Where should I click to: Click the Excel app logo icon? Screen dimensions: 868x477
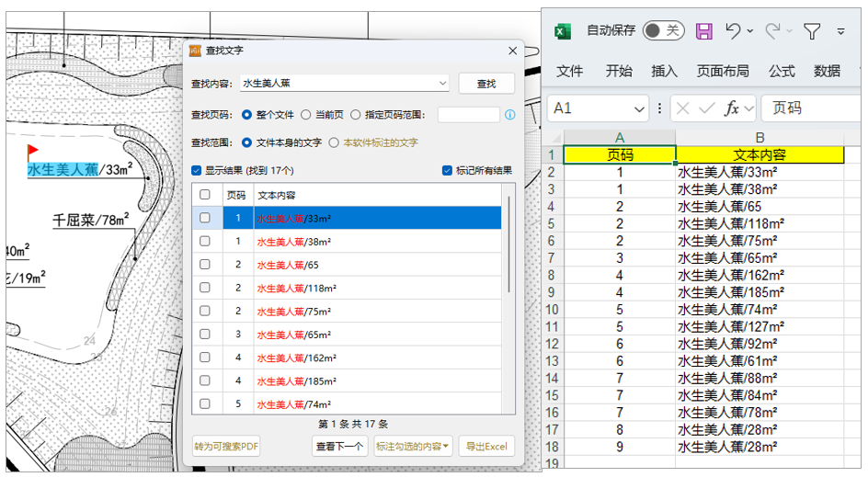563,31
